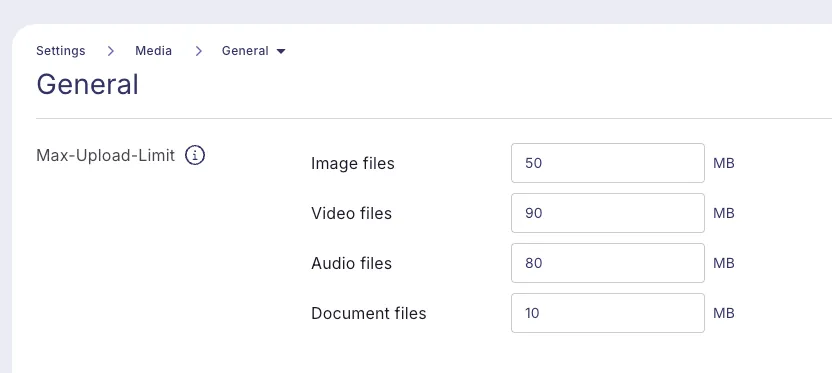Click the chevron separator after Settings
The image size is (832, 373).
(x=110, y=51)
